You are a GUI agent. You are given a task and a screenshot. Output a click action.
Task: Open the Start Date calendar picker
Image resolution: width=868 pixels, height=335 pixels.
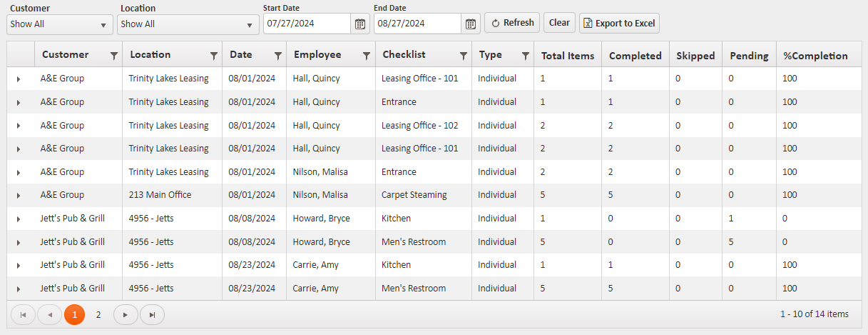click(360, 24)
